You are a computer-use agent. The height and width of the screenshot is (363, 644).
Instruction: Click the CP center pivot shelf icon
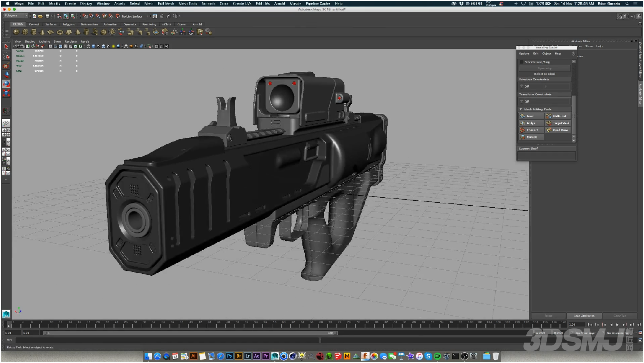191,32
